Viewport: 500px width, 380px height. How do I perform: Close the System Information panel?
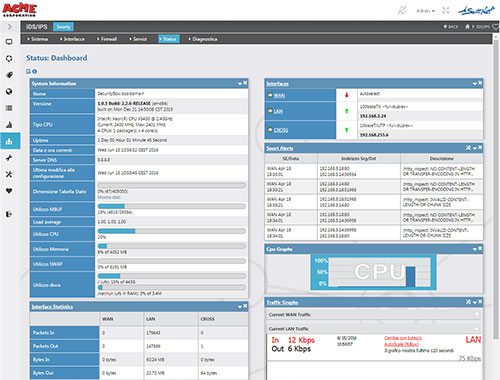point(245,83)
